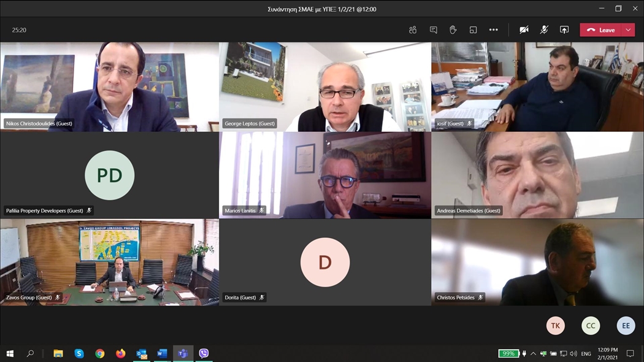Expand the Leave options dropdown arrow
Viewport: 644px width, 362px height.
tap(628, 30)
